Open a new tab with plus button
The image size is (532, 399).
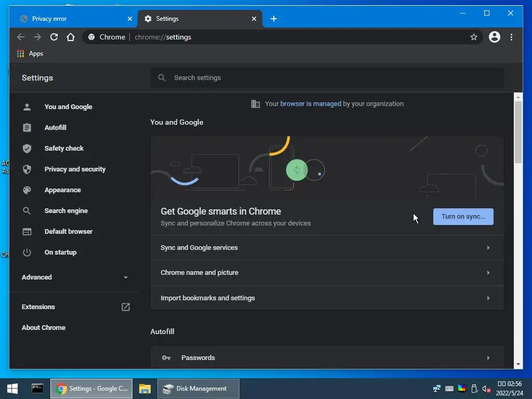click(274, 19)
